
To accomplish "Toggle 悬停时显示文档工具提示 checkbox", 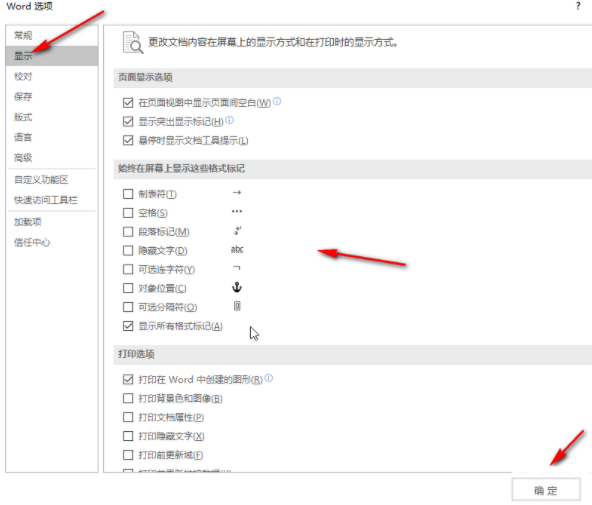I will point(128,140).
